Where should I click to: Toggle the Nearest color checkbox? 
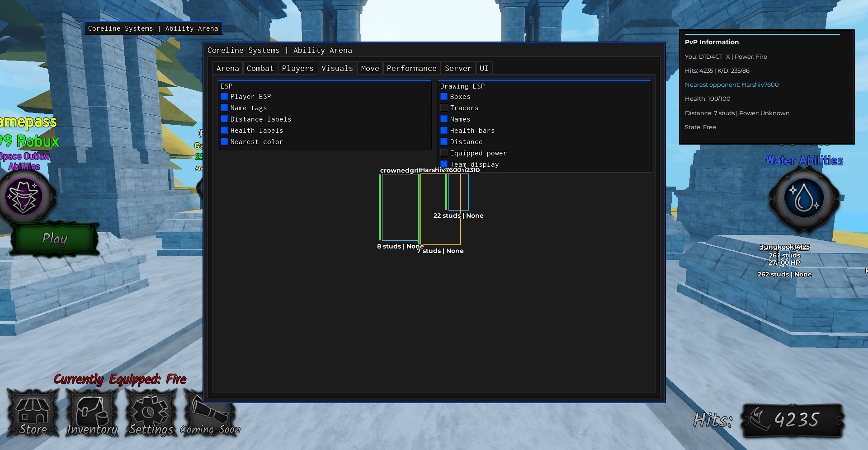(224, 141)
